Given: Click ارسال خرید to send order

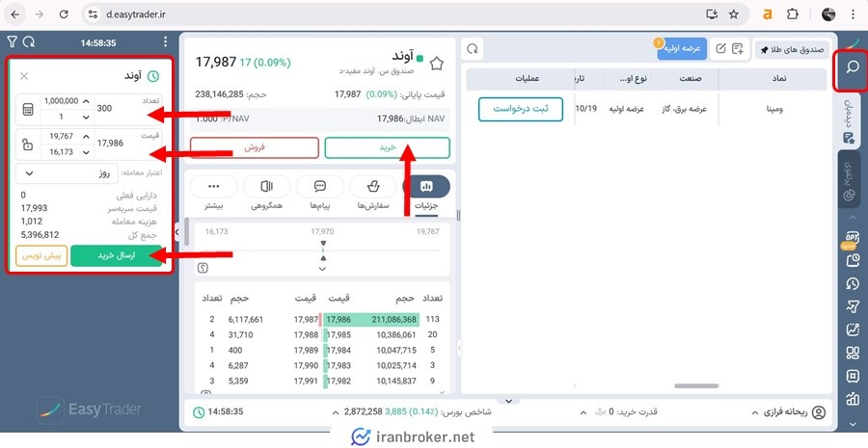Looking at the screenshot, I should (x=117, y=256).
